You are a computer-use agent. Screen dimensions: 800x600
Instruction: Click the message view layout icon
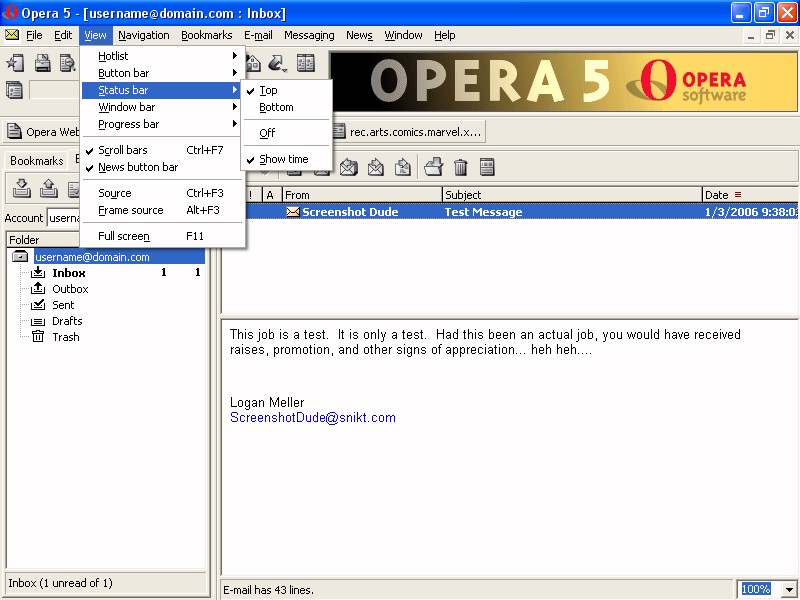tap(487, 167)
